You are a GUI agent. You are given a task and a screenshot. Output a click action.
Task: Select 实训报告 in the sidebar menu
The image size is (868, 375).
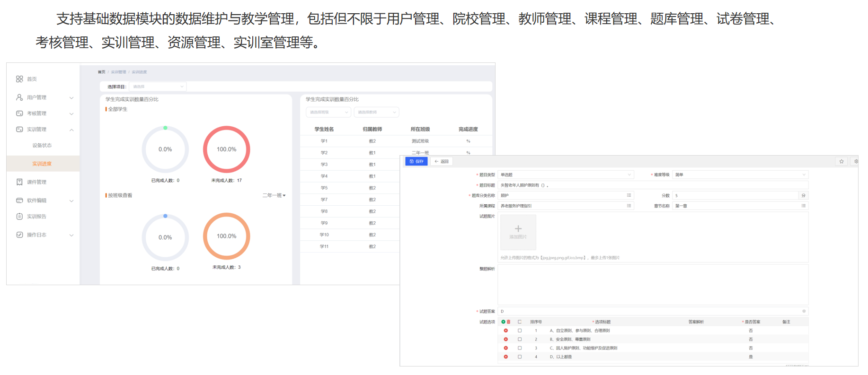pyautogui.click(x=36, y=217)
